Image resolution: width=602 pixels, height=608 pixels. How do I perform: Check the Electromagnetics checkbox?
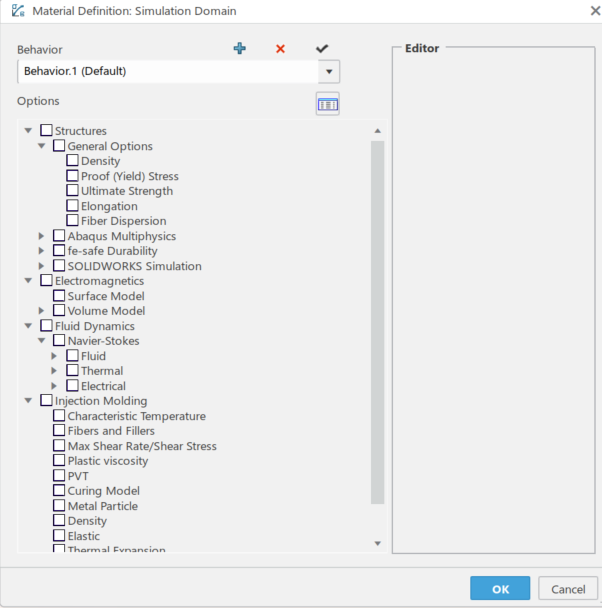[x=46, y=280]
